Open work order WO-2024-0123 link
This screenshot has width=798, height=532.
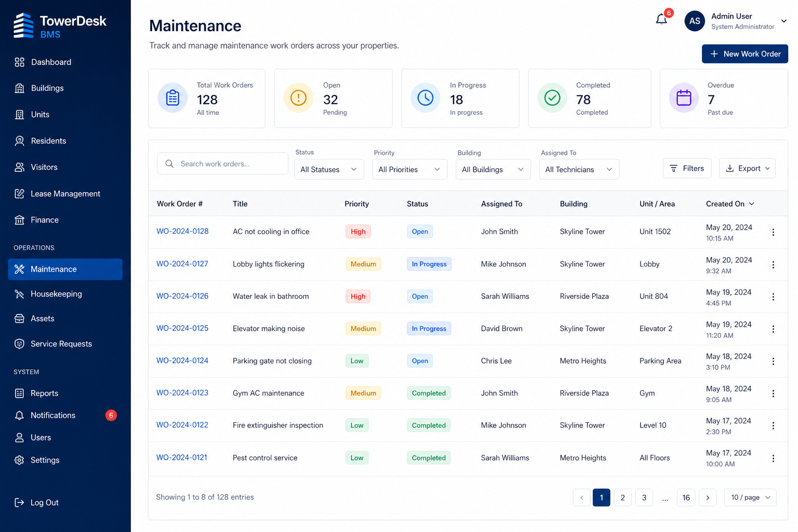[x=182, y=393]
